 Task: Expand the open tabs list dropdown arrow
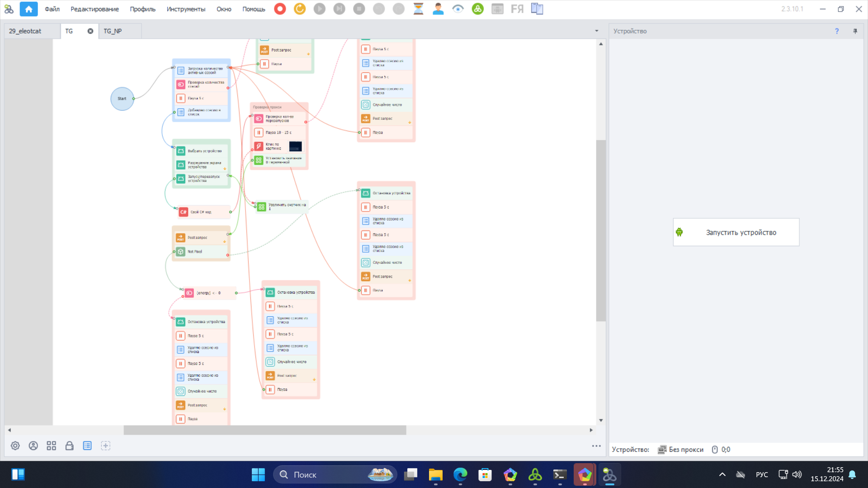[x=597, y=31]
